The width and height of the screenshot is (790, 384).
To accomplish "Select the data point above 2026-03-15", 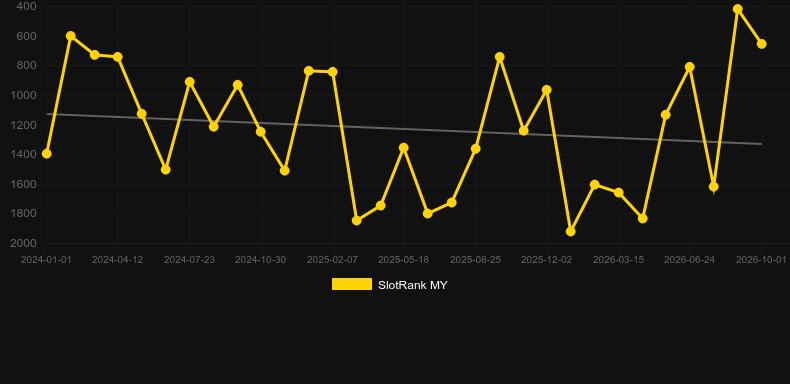I will tap(619, 193).
